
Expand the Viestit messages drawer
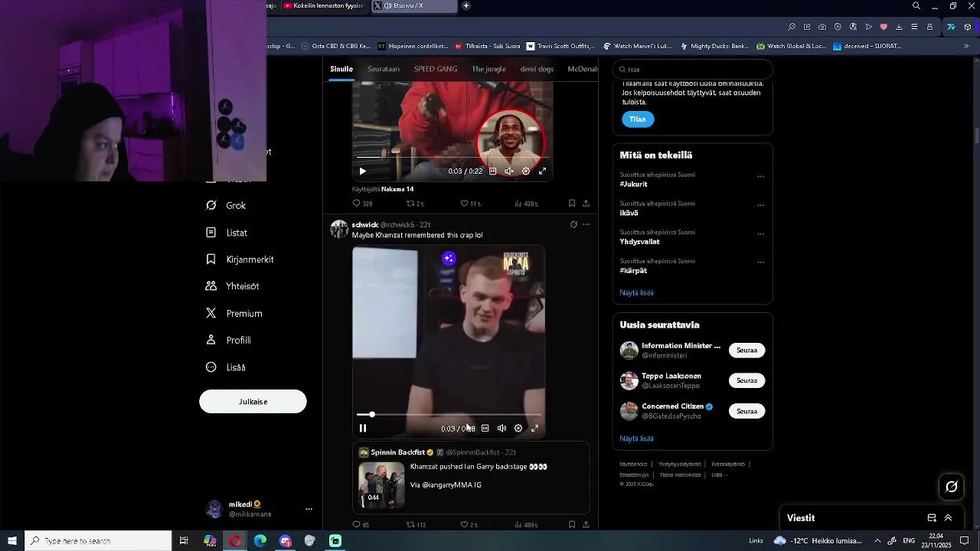pyautogui.click(x=948, y=518)
